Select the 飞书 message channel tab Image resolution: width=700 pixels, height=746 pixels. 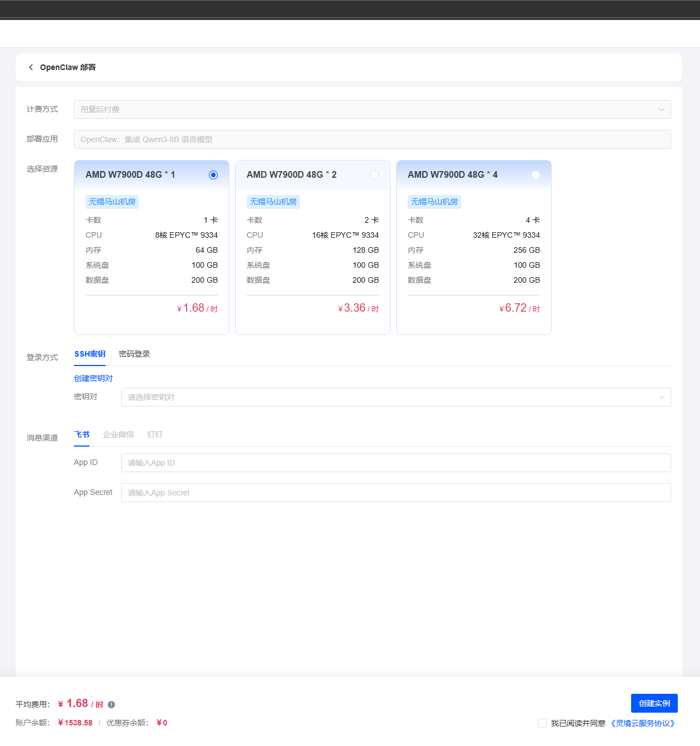click(x=82, y=434)
